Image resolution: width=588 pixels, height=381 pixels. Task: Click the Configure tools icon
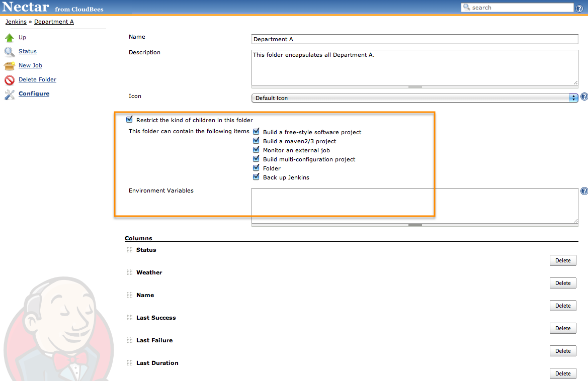click(10, 94)
